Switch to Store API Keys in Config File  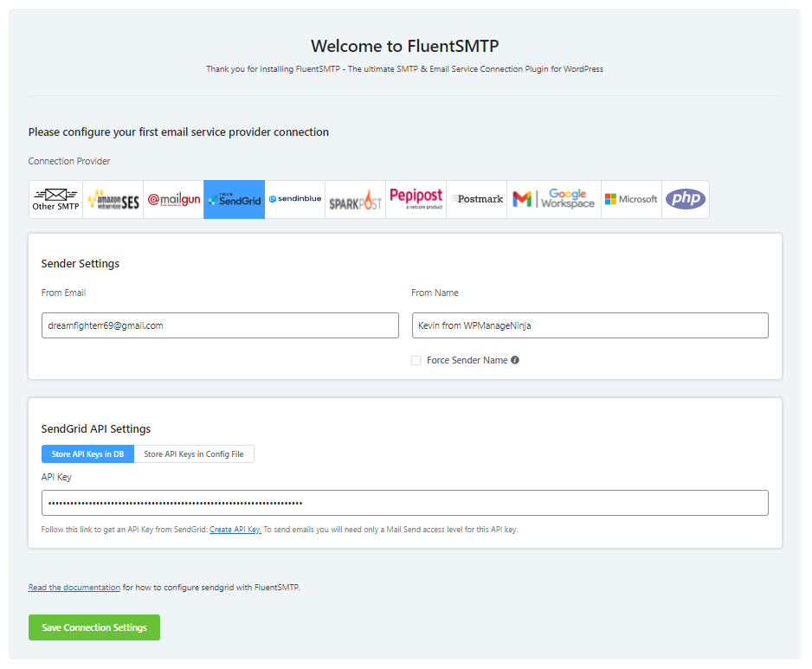point(194,454)
